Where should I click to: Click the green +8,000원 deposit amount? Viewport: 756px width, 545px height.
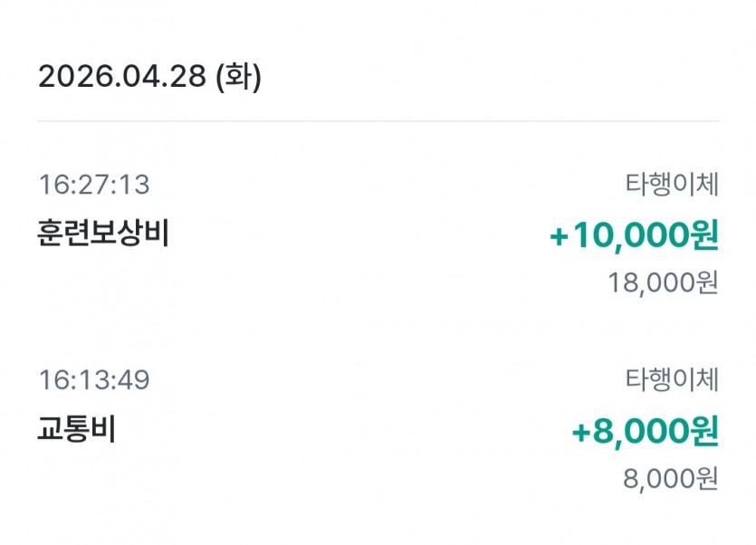point(645,432)
